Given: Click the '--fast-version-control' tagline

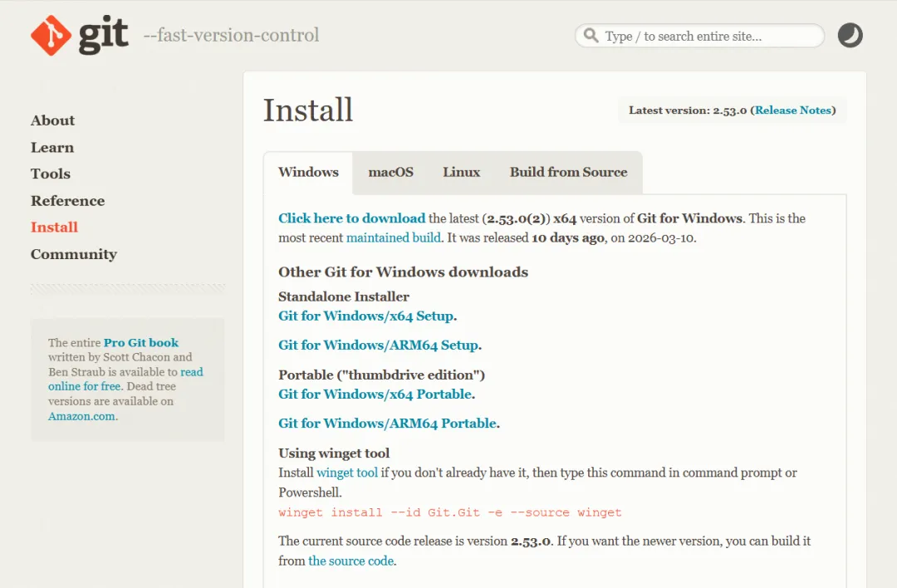Looking at the screenshot, I should coord(231,36).
